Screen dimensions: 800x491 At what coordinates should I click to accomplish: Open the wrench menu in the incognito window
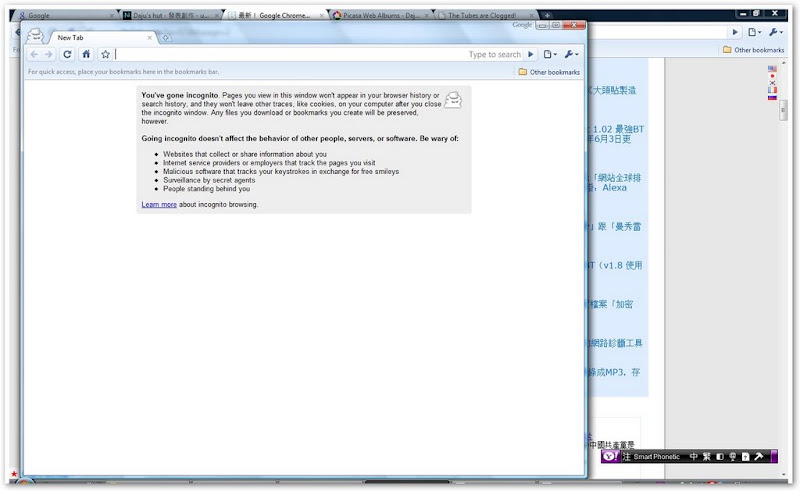[x=571, y=54]
